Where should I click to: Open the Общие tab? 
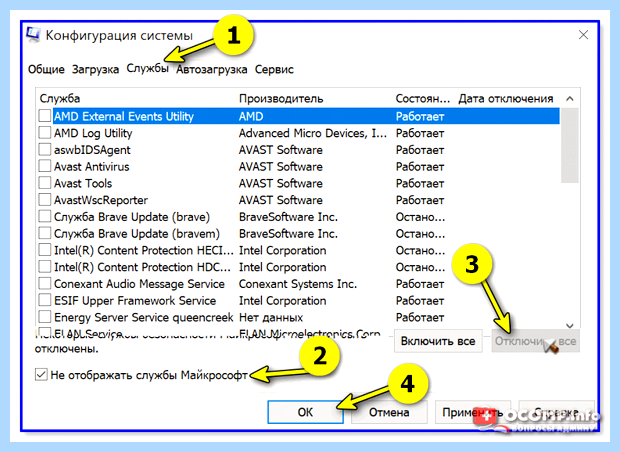point(46,69)
